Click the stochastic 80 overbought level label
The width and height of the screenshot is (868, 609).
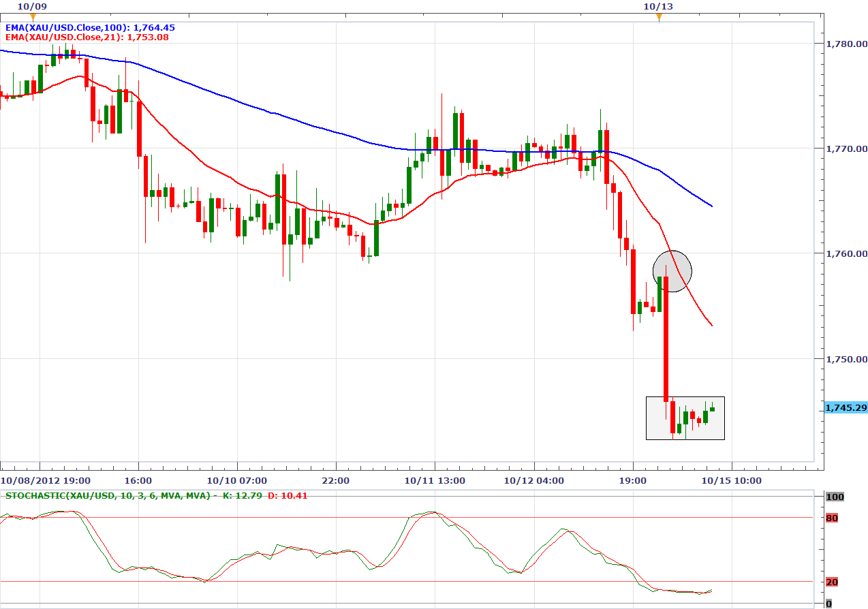[832, 518]
